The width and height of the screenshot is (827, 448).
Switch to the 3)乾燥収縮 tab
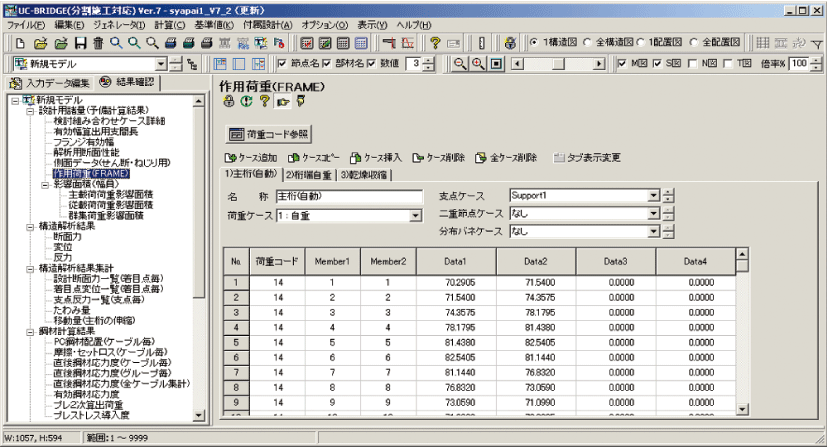pyautogui.click(x=363, y=175)
